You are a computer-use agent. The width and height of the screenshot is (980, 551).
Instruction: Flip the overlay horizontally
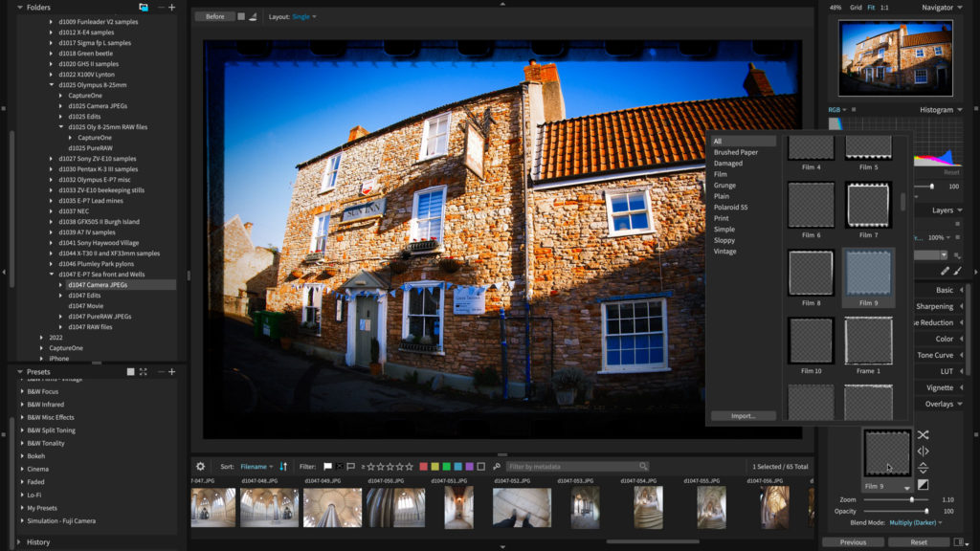(x=924, y=452)
